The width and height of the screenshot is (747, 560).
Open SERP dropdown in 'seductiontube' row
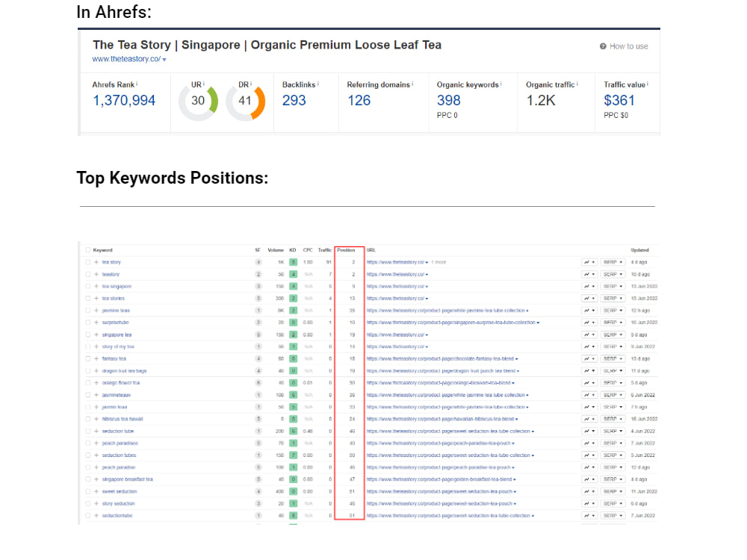[613, 515]
